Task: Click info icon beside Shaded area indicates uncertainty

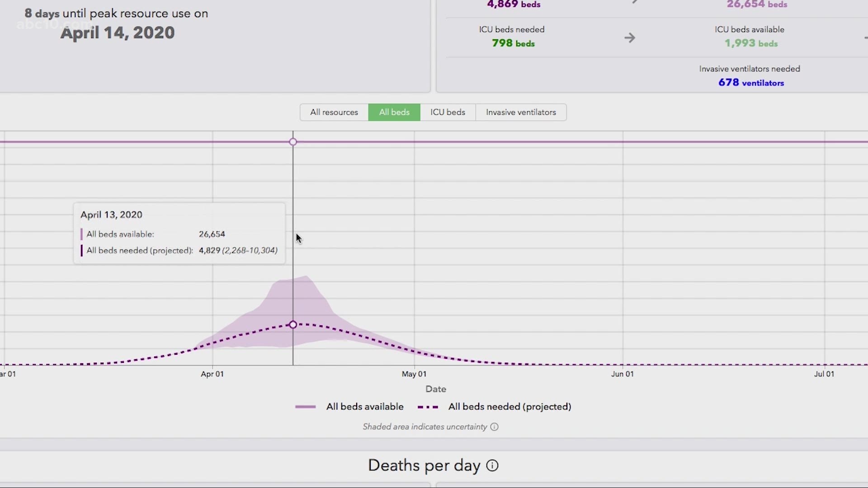Action: pyautogui.click(x=494, y=427)
